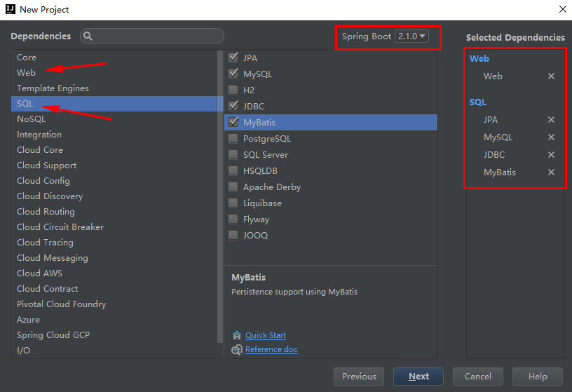Viewport: 572px width, 392px height.
Task: Select the Integration category
Action: pos(114,135)
